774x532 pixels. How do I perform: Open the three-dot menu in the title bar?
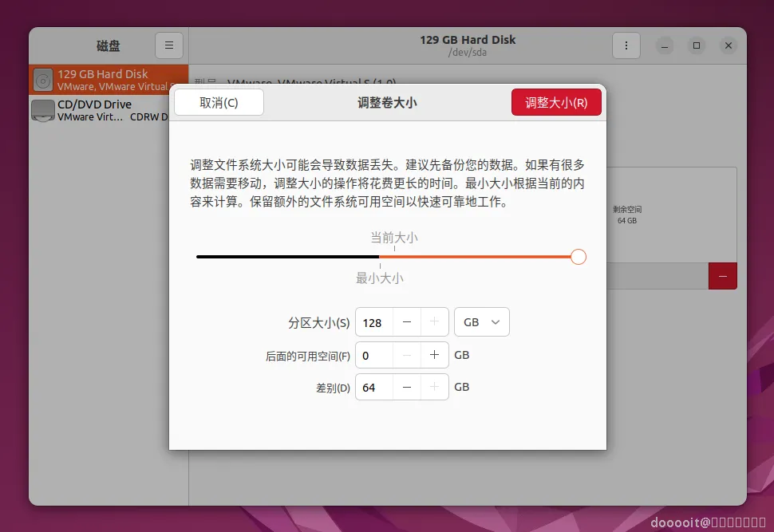point(626,45)
